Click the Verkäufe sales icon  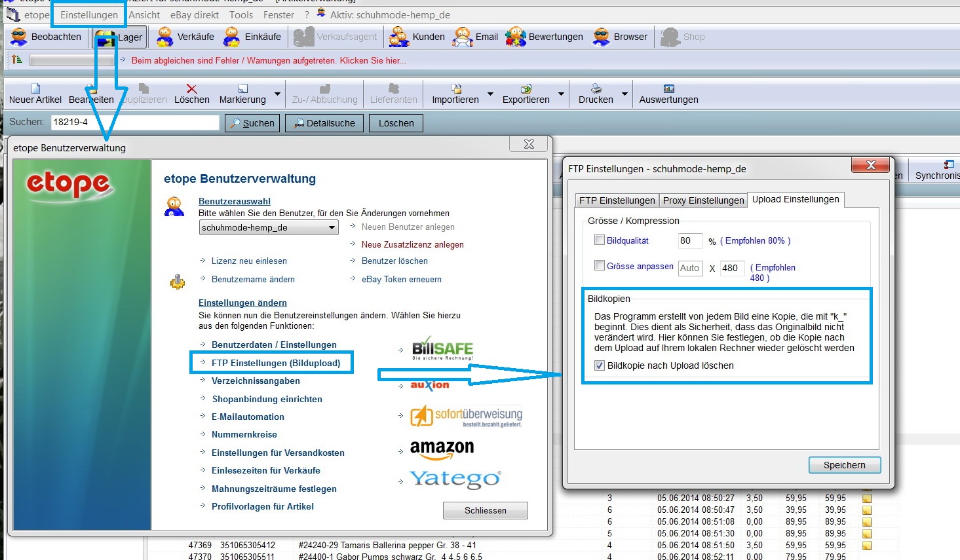pos(164,37)
